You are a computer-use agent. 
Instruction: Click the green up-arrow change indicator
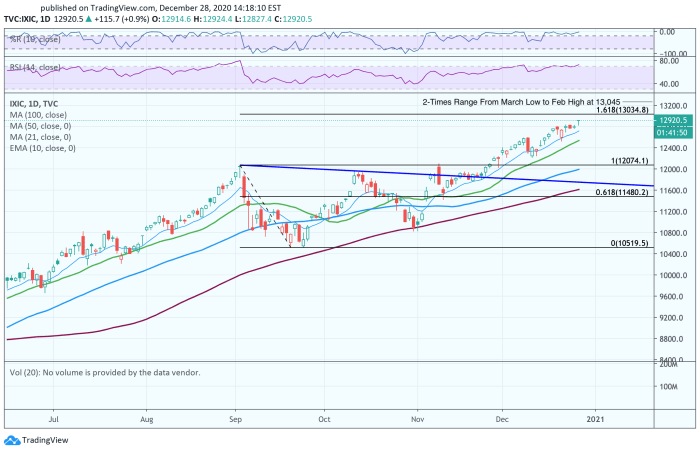pyautogui.click(x=88, y=19)
